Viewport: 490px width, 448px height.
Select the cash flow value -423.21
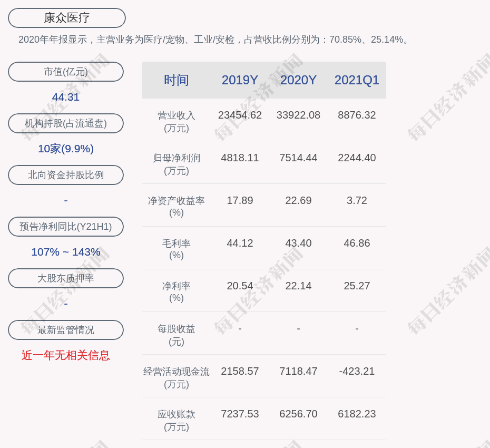[357, 371]
